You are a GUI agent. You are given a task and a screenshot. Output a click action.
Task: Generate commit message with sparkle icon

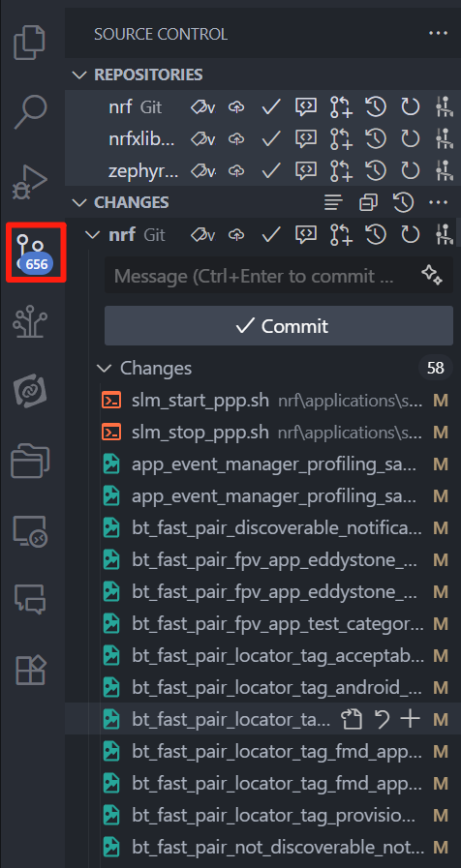(x=431, y=274)
